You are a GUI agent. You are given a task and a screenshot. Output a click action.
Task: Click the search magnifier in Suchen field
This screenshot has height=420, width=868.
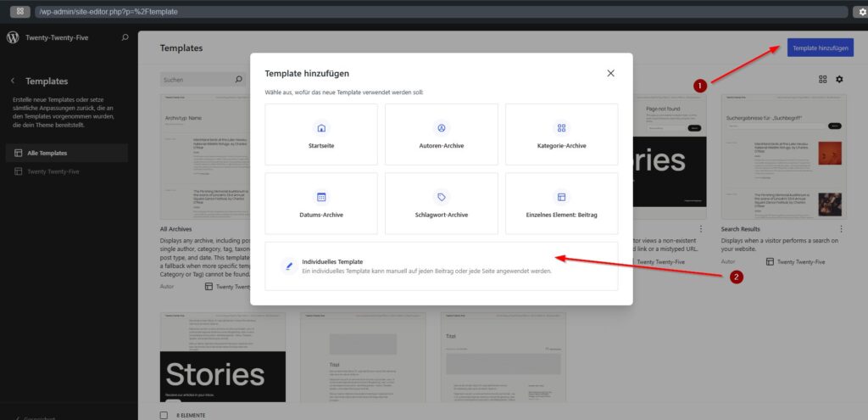tap(238, 79)
